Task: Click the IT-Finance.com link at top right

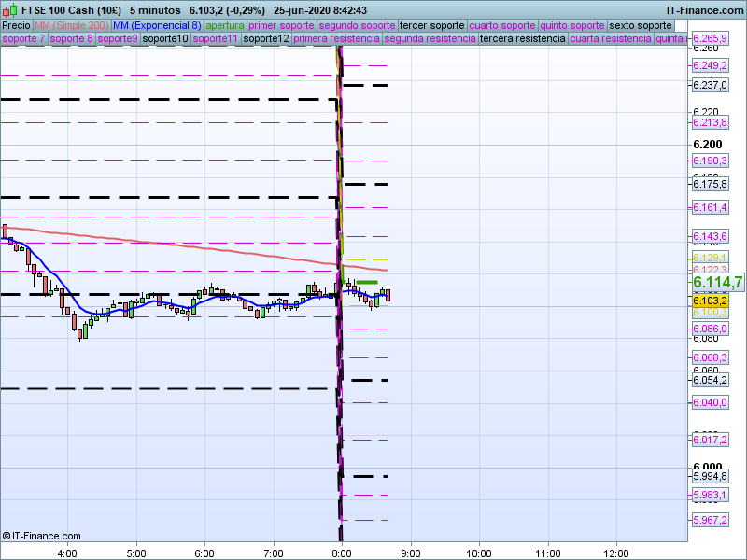Action: pos(705,8)
